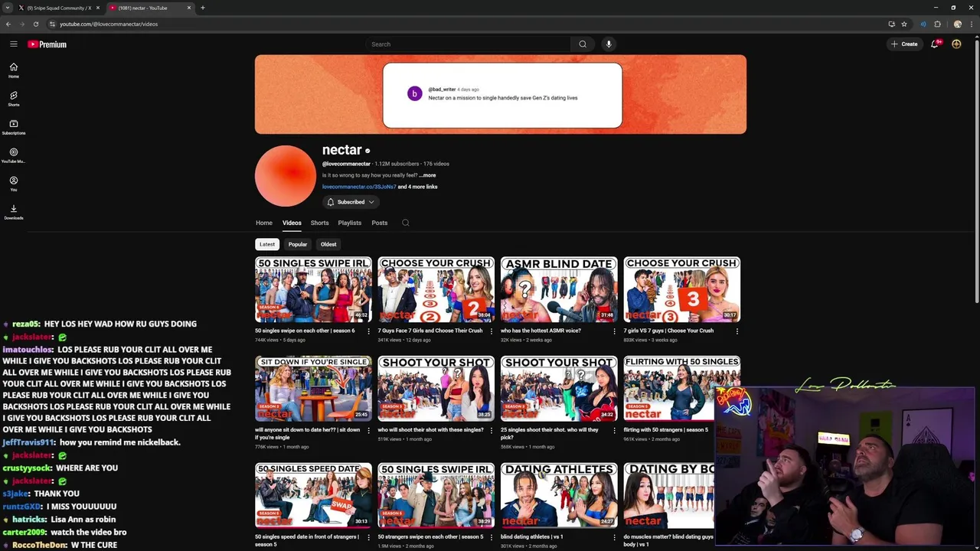This screenshot has width=980, height=551.
Task: Open the browser extensions puzzle icon
Action: 937,24
